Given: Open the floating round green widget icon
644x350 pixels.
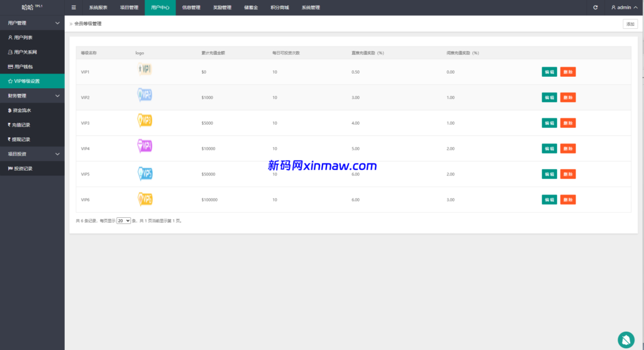Looking at the screenshot, I should pyautogui.click(x=626, y=340).
